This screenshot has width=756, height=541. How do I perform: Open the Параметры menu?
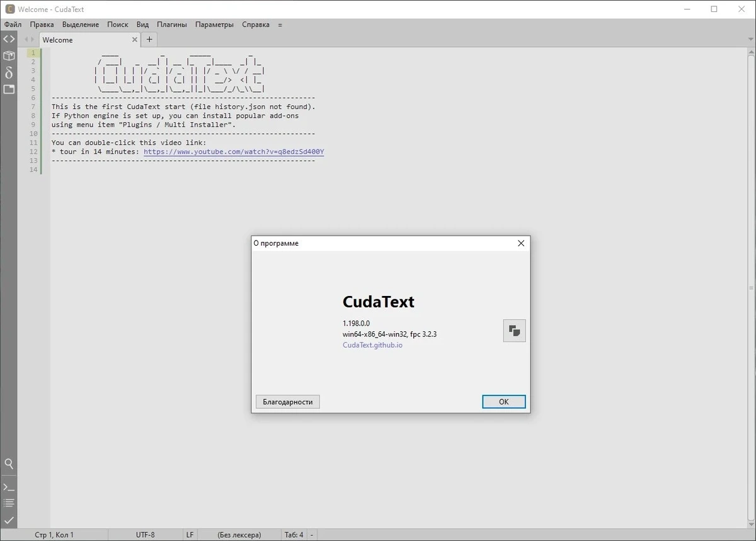click(214, 25)
